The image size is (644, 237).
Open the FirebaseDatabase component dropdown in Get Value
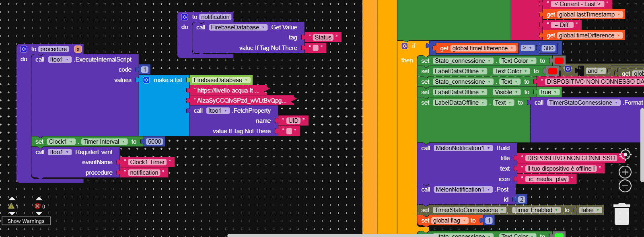pos(238,27)
